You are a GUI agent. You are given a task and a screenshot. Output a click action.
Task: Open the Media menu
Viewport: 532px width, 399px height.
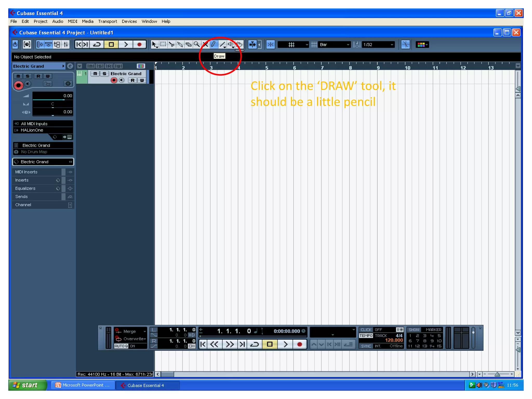(88, 21)
